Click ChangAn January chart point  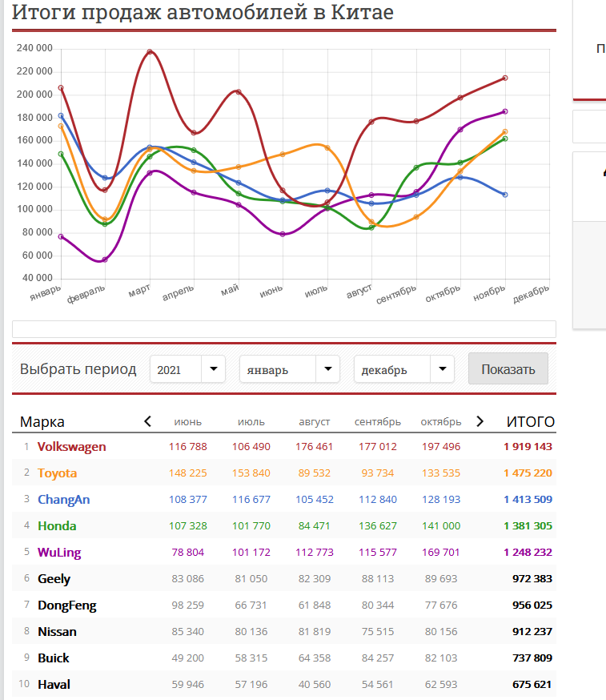[61, 115]
